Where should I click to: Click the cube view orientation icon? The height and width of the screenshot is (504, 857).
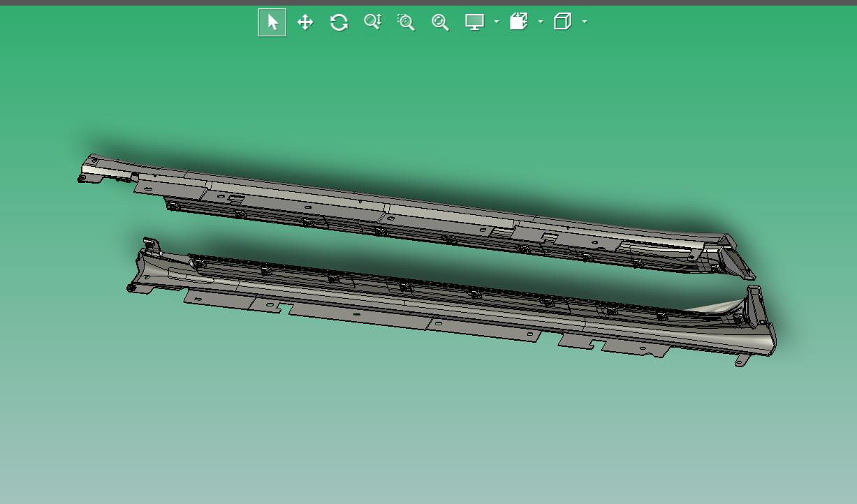click(562, 22)
